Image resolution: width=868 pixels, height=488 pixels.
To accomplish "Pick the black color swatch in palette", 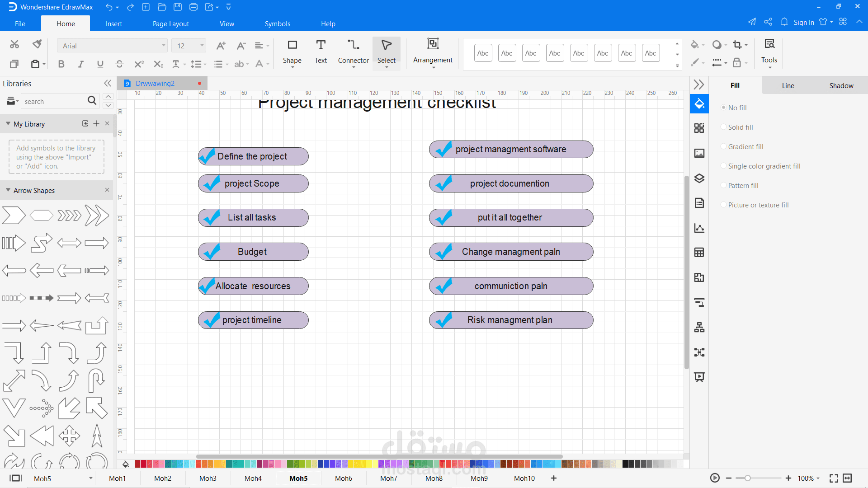I will [x=625, y=464].
